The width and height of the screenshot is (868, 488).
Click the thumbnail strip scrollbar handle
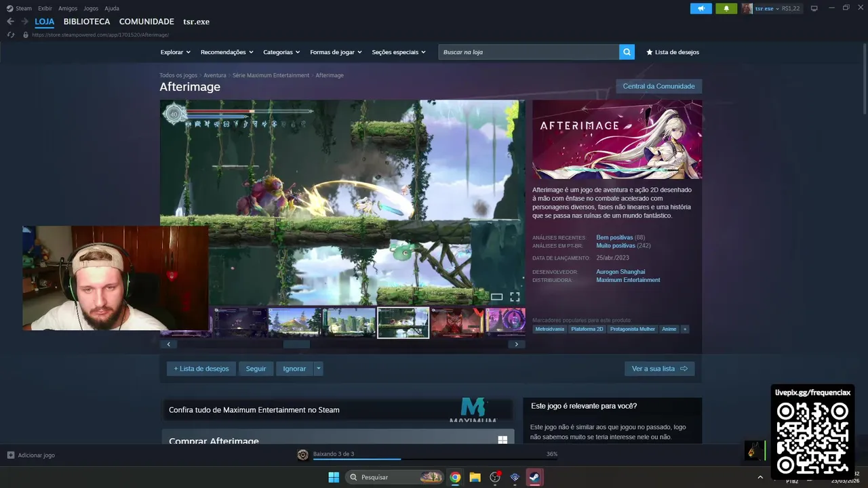pos(296,344)
